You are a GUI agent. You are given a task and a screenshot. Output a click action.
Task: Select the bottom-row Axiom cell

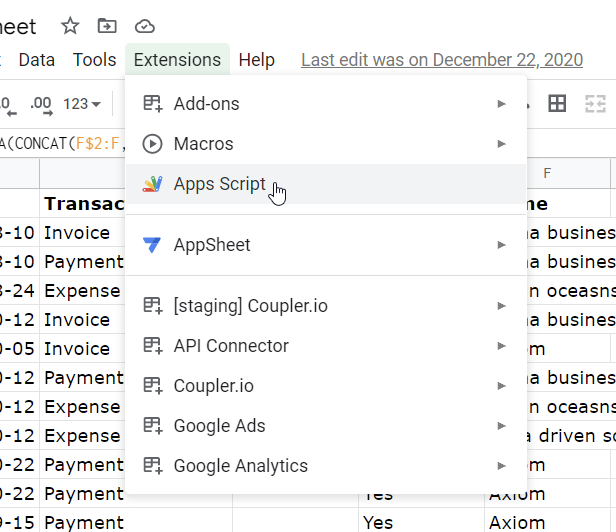coord(547,523)
